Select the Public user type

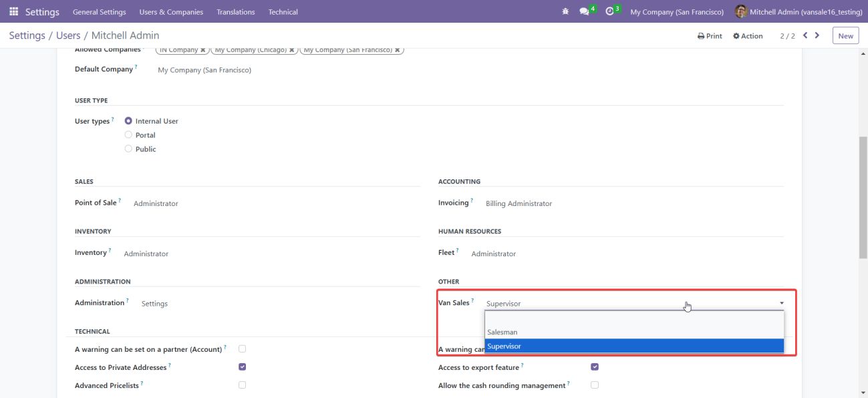point(128,149)
